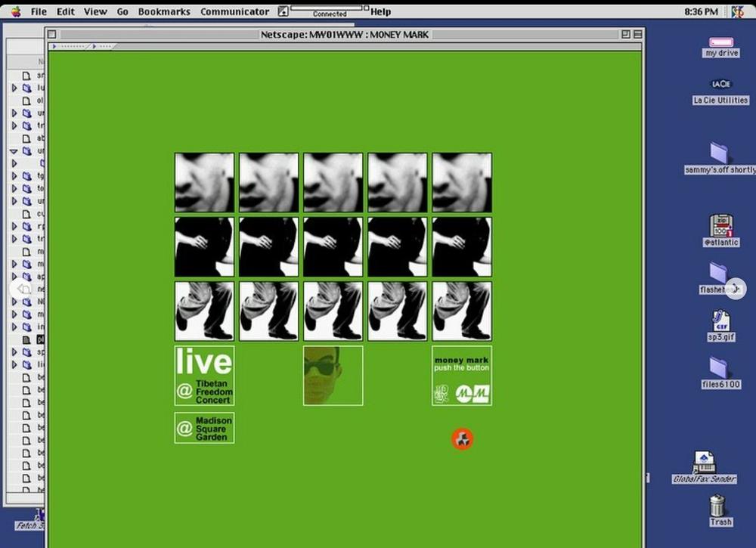The height and width of the screenshot is (548, 756).
Task: Select the 'ab' document icon in Fetch list
Action: click(27, 138)
